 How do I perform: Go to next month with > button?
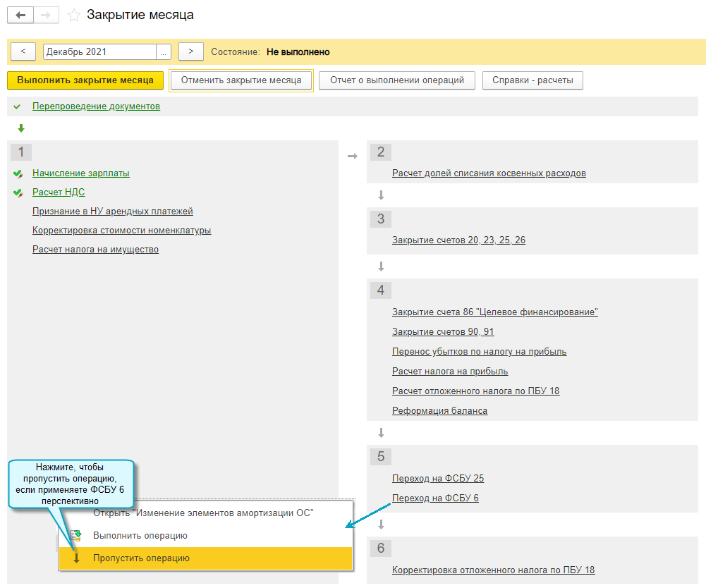tap(191, 51)
